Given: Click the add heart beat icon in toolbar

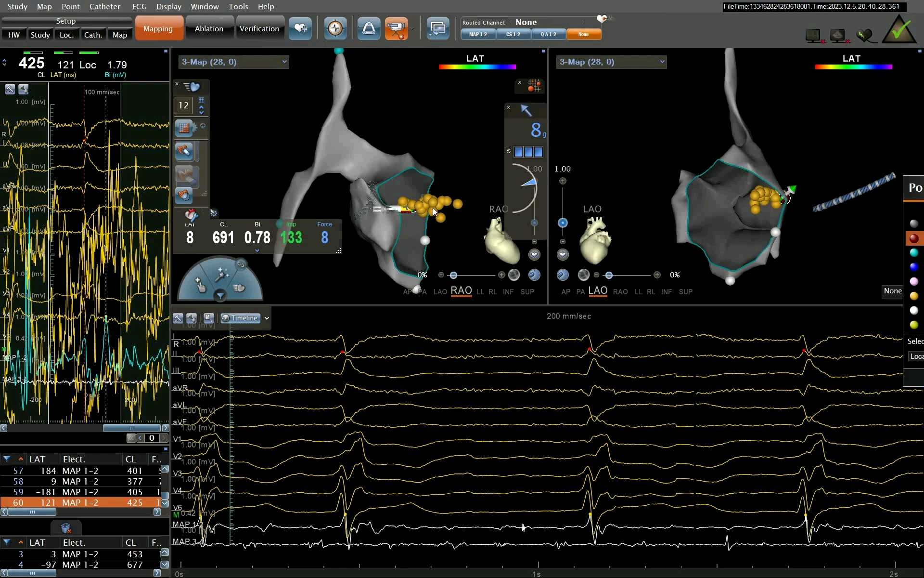Looking at the screenshot, I should point(300,28).
